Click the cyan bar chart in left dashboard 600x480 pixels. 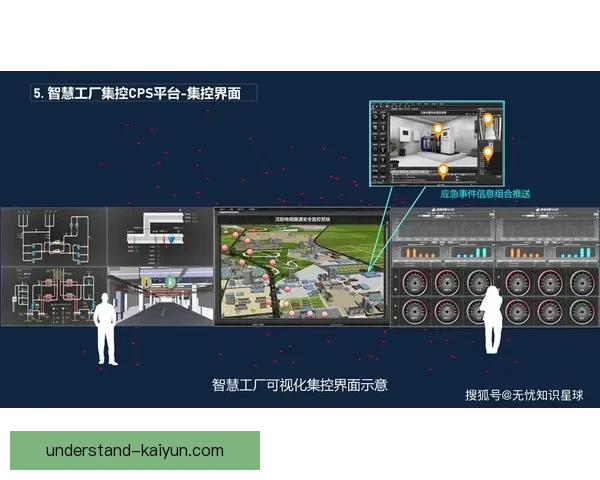pyautogui.click(x=470, y=252)
